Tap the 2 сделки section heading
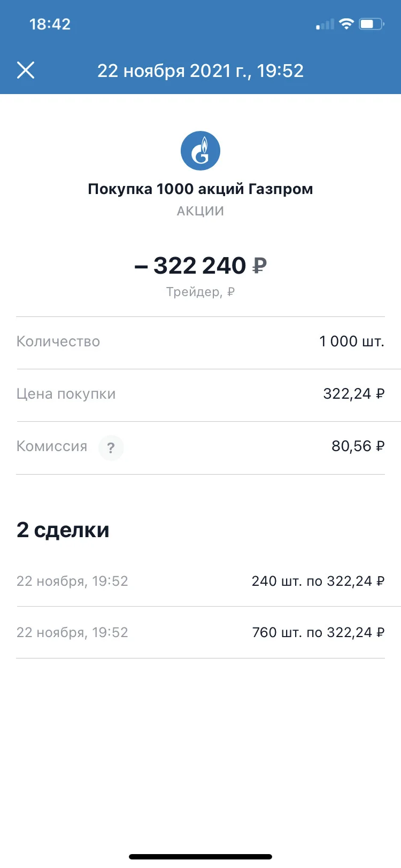The width and height of the screenshot is (401, 868). [x=63, y=530]
